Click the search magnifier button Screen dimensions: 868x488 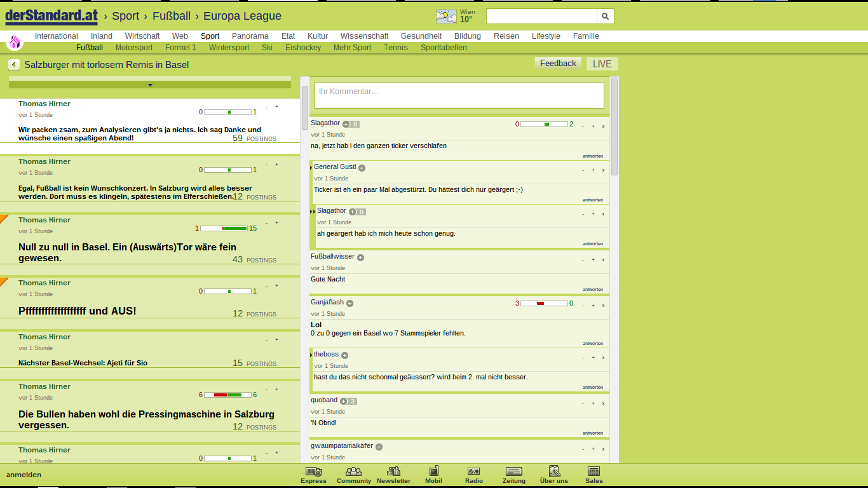(x=606, y=17)
